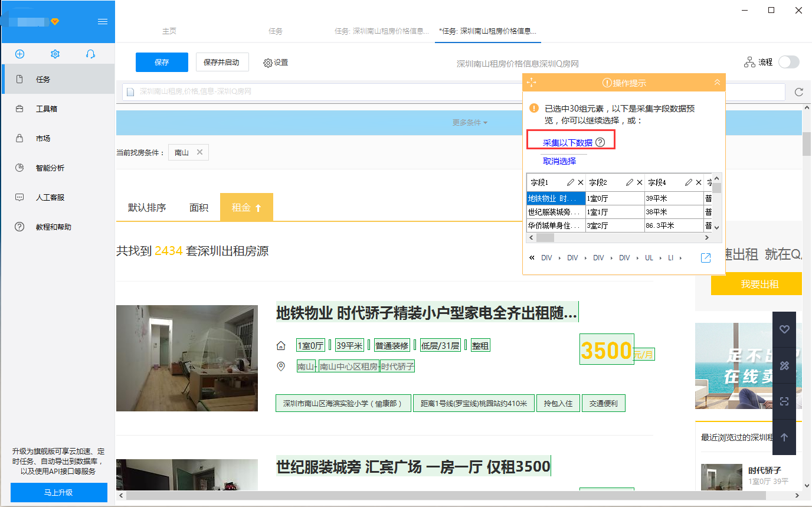This screenshot has height=507, width=812.
Task: Click the scan QR icon on floating bar
Action: [784, 401]
